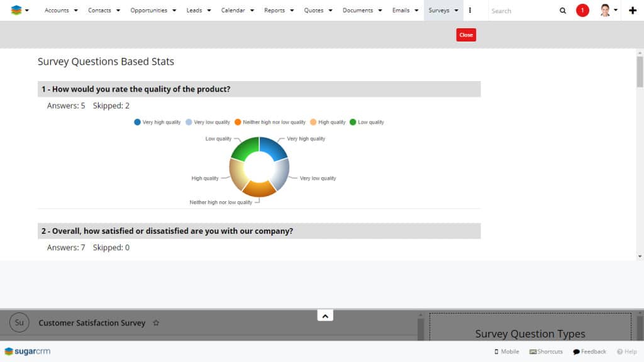
Task: Expand the Documents dropdown arrow
Action: [380, 10]
